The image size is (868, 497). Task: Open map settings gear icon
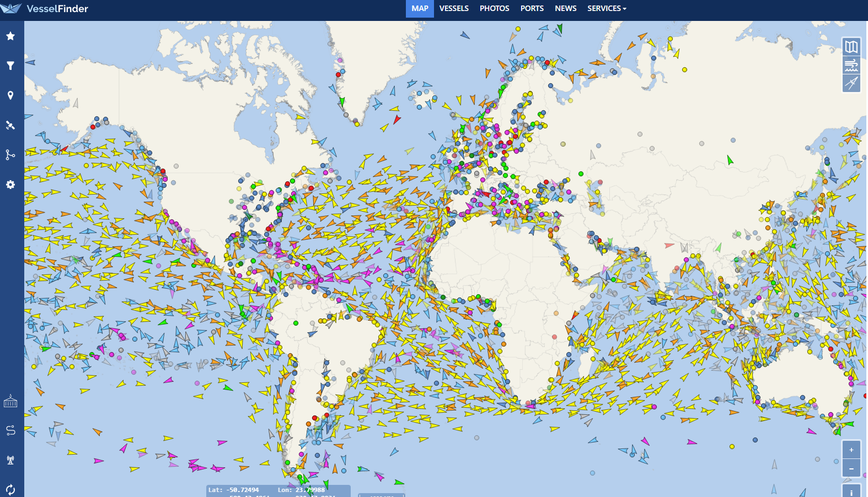click(x=10, y=185)
